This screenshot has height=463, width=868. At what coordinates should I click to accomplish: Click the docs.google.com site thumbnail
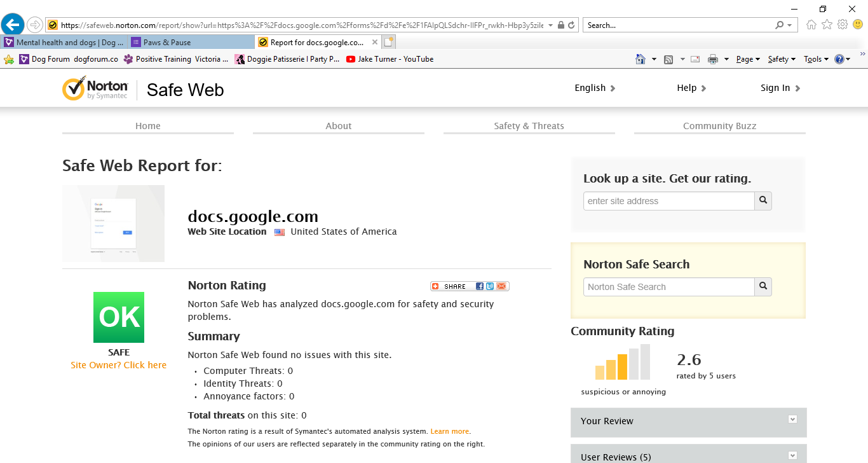(113, 223)
